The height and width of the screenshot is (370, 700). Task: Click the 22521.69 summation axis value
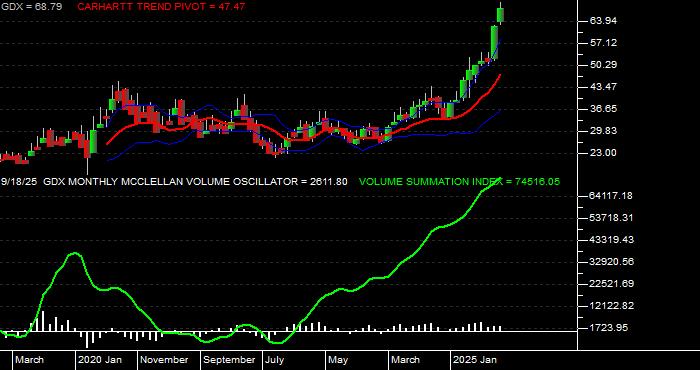tap(611, 284)
